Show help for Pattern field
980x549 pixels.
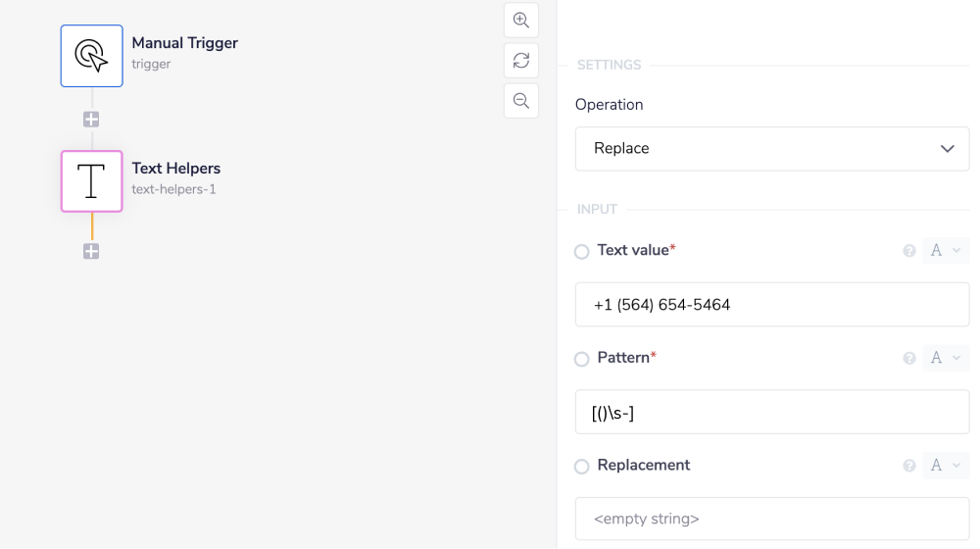[909, 359]
